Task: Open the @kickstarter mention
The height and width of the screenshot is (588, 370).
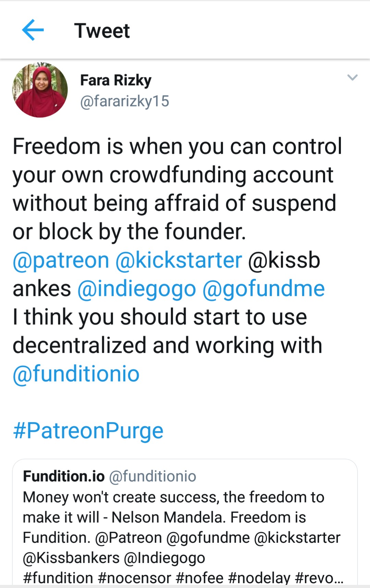Action: [179, 260]
